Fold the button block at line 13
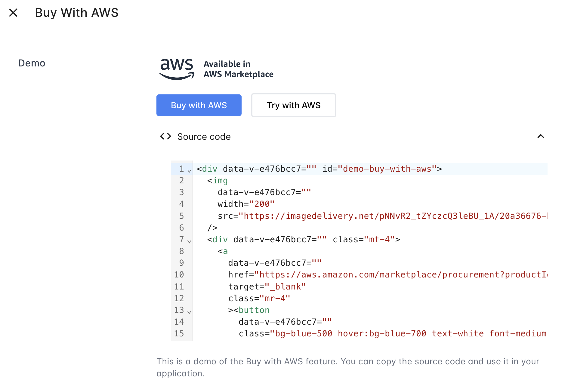 tap(189, 312)
